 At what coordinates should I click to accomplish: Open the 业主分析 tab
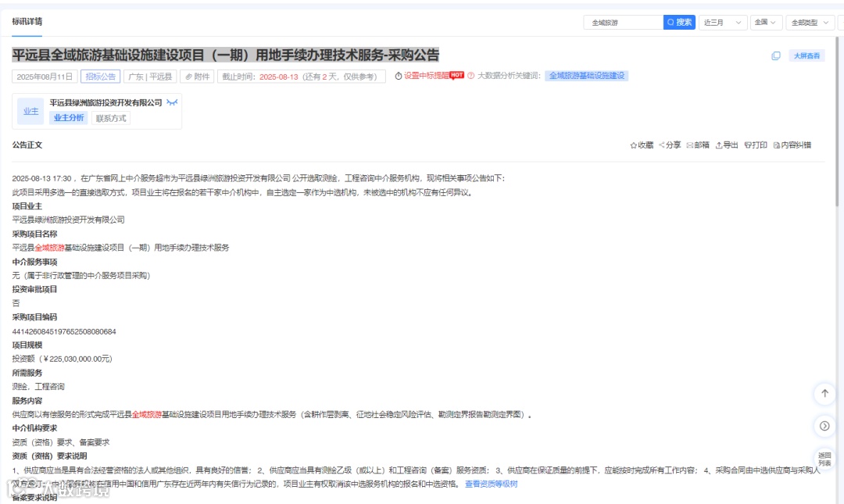68,118
